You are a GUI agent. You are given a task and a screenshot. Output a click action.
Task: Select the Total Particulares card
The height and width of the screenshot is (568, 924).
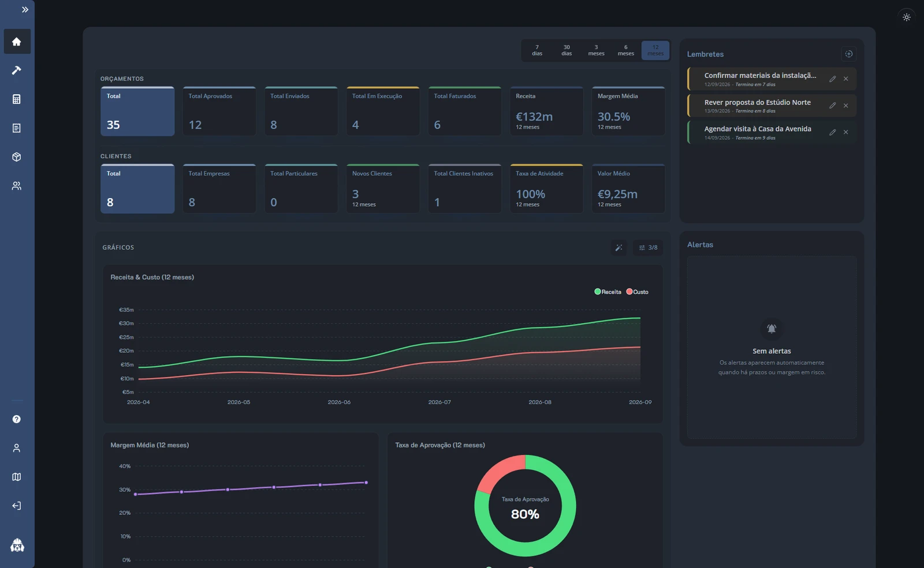click(301, 189)
